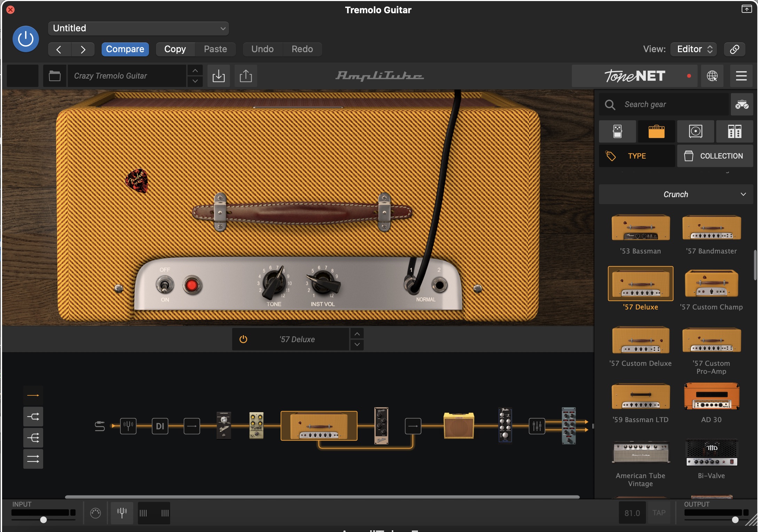Image resolution: width=758 pixels, height=532 pixels.
Task: Select the Bi-Valve amp thumbnail
Action: pyautogui.click(x=711, y=453)
